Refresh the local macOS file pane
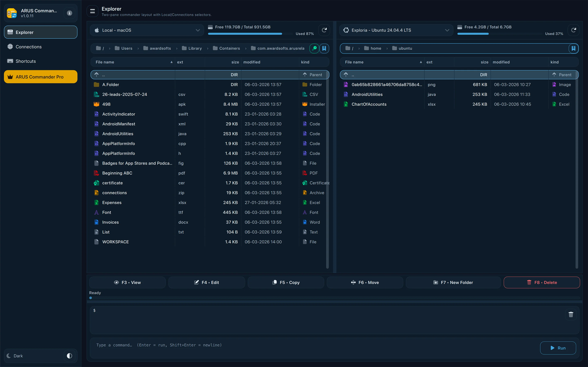588x367 pixels. click(x=324, y=30)
